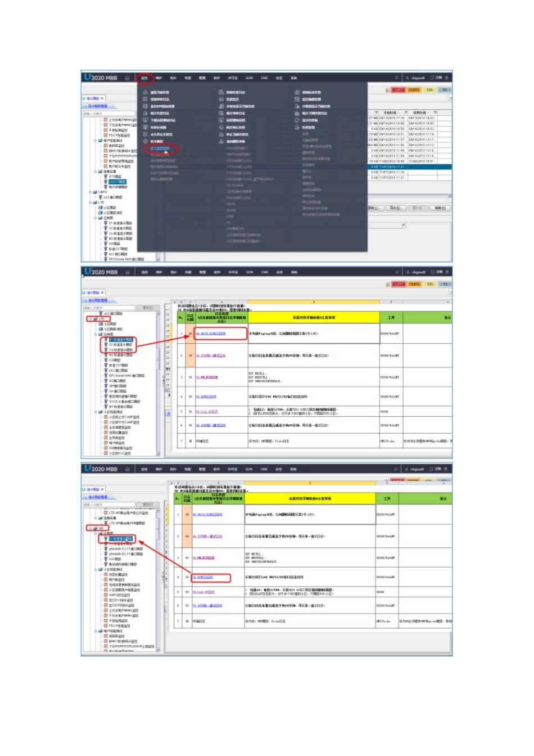Select the highlighted blue row in the top screenshot table
Image resolution: width=534 pixels, height=756 pixels.
click(410, 166)
